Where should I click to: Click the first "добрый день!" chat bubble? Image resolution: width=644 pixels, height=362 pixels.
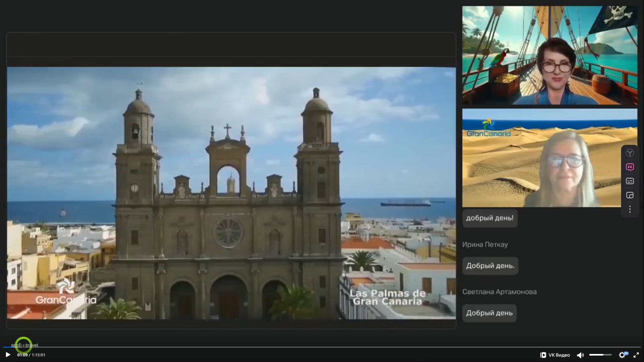tap(489, 218)
